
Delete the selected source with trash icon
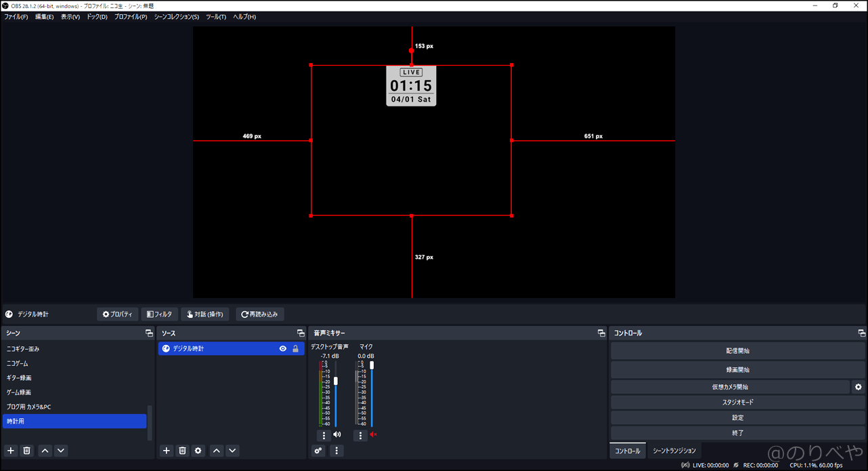click(x=182, y=451)
